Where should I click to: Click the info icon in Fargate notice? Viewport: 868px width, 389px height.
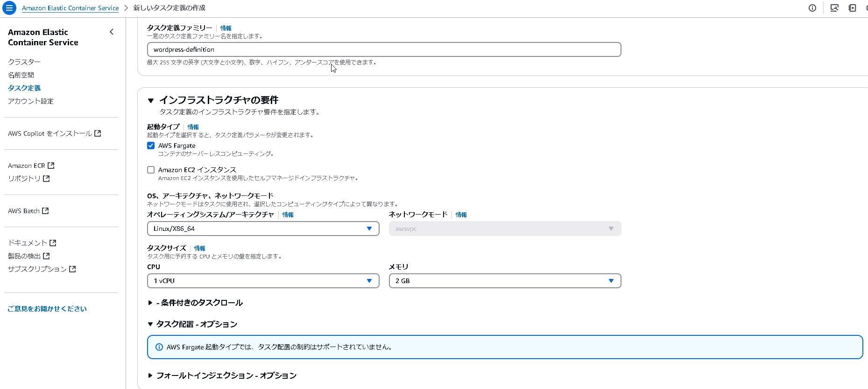tap(159, 347)
